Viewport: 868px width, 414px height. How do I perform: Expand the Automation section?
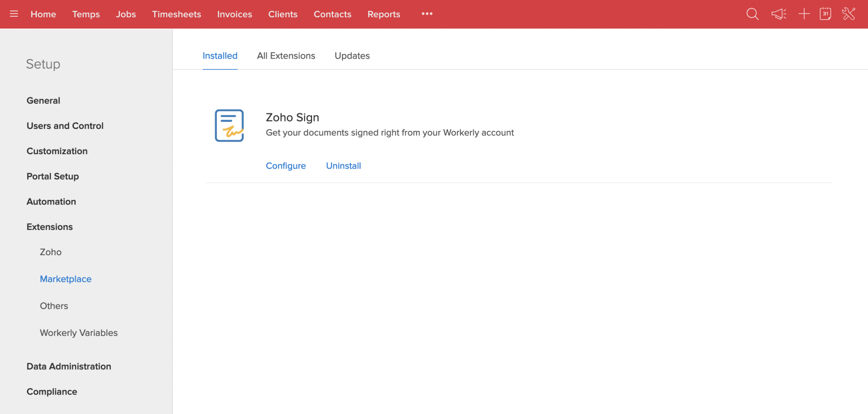tap(51, 201)
